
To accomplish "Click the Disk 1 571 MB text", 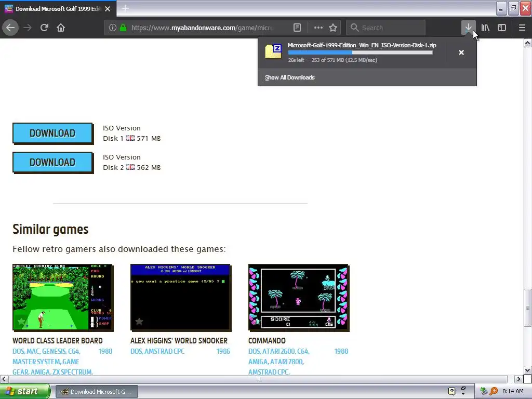I will [132, 138].
